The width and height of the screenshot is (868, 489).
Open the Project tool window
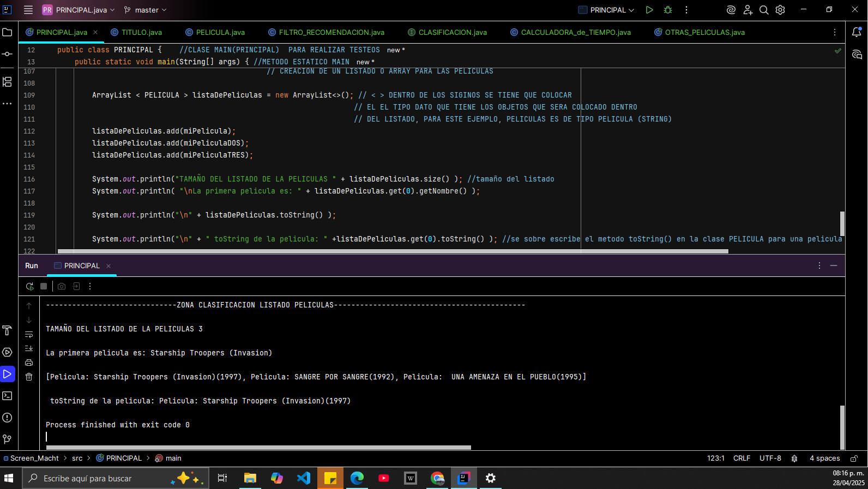coord(7,32)
